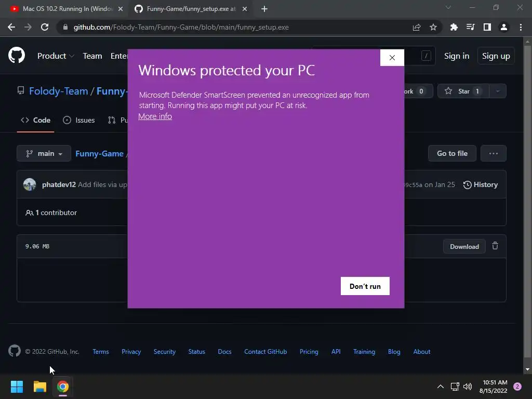The width and height of the screenshot is (532, 399).
Task: Open the taskbar clock and date
Action: click(494, 387)
